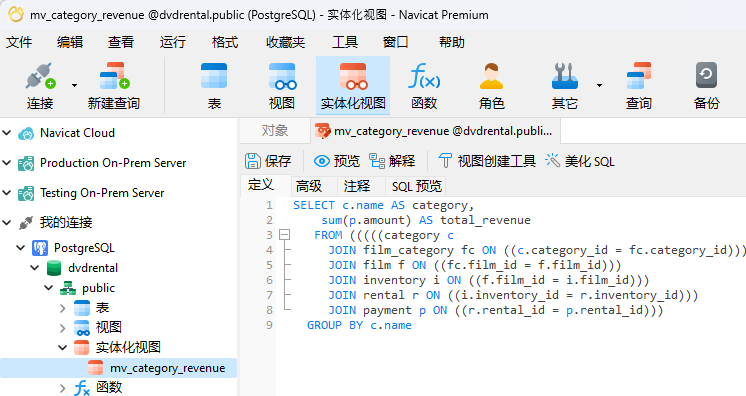Switch to the 对象 tab
Viewport: 746px width, 396px height.
coord(275,131)
